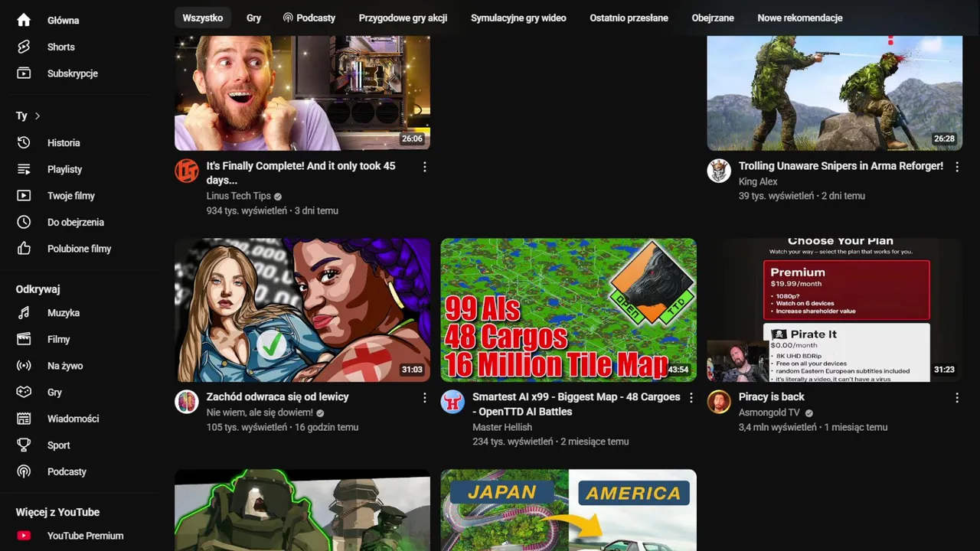Click the Odkrywaj section heading
Screen dimensions: 980x551
coord(38,289)
